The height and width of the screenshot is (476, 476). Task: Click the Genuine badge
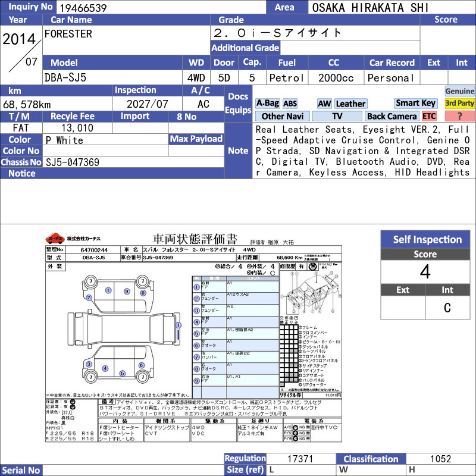click(459, 91)
